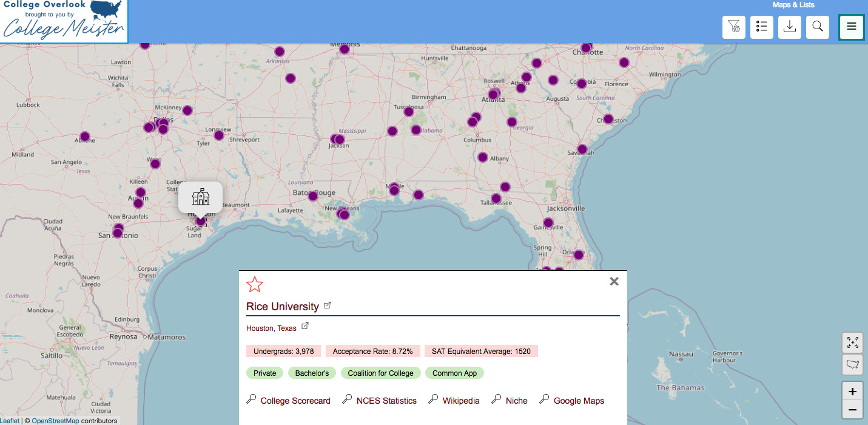Click the Leaflet attribution link
This screenshot has width=868, height=425.
(10, 421)
